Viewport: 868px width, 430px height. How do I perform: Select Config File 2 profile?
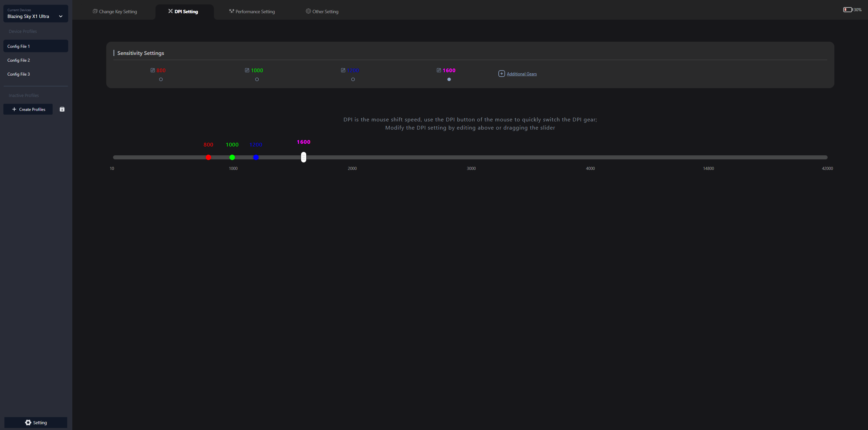click(x=19, y=60)
